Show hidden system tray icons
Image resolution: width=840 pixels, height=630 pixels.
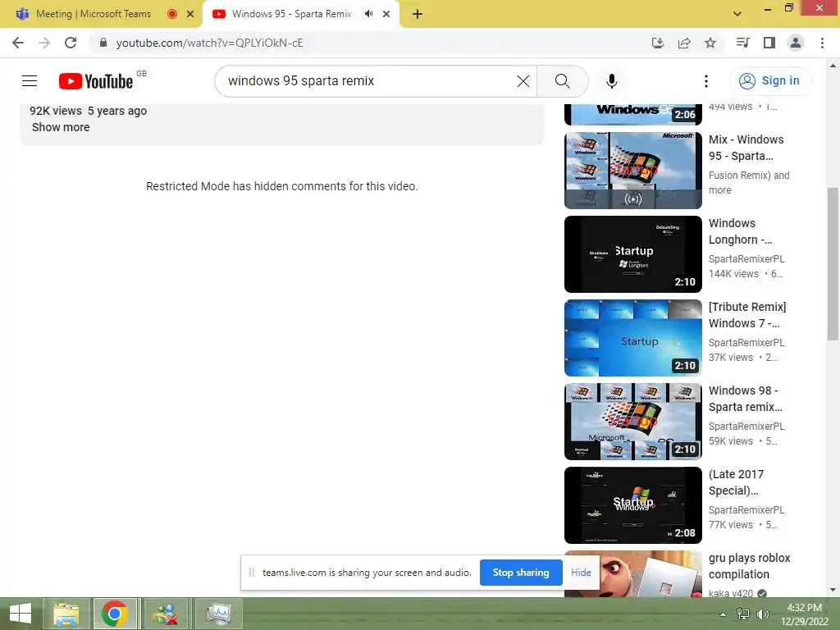723,614
